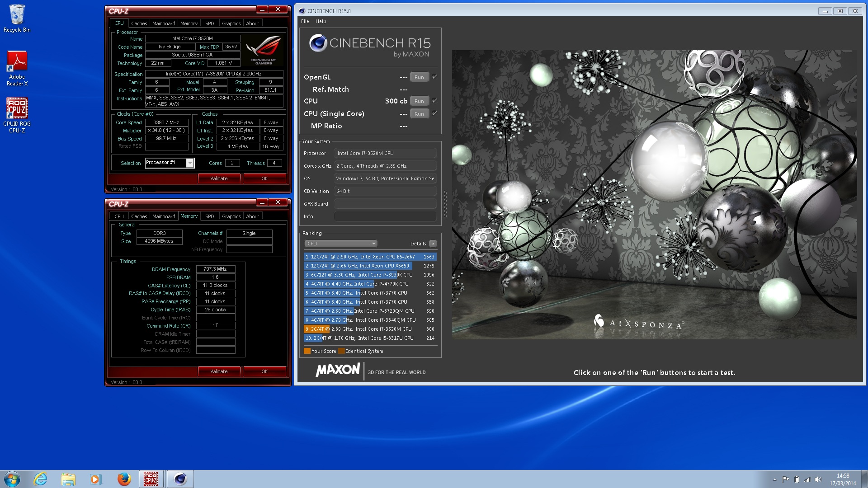Select ranking row Intel Xeon CPU X5650
The height and width of the screenshot is (488, 868).
370,266
